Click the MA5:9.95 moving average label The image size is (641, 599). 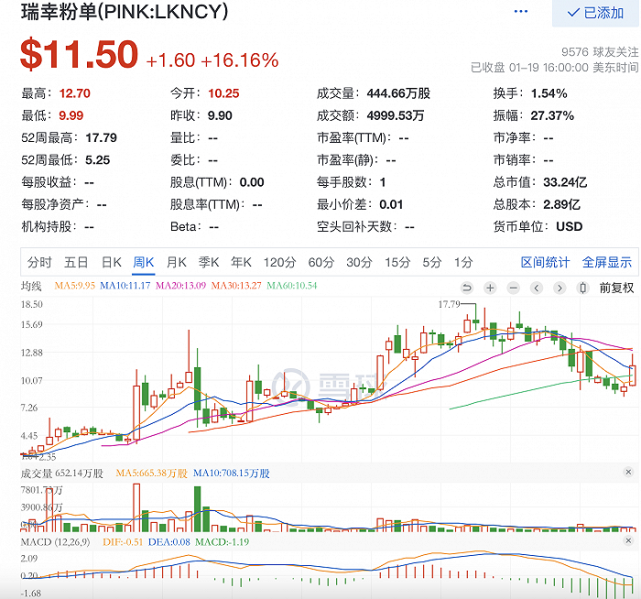click(75, 285)
